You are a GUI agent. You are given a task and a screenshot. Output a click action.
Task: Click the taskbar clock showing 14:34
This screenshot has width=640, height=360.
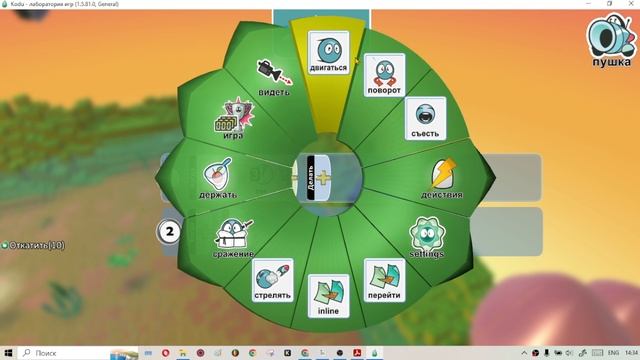(x=631, y=353)
